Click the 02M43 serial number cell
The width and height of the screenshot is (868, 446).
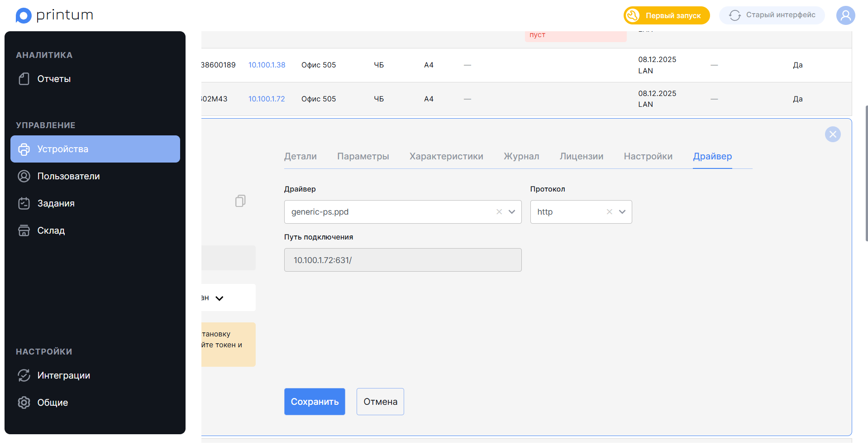point(215,99)
